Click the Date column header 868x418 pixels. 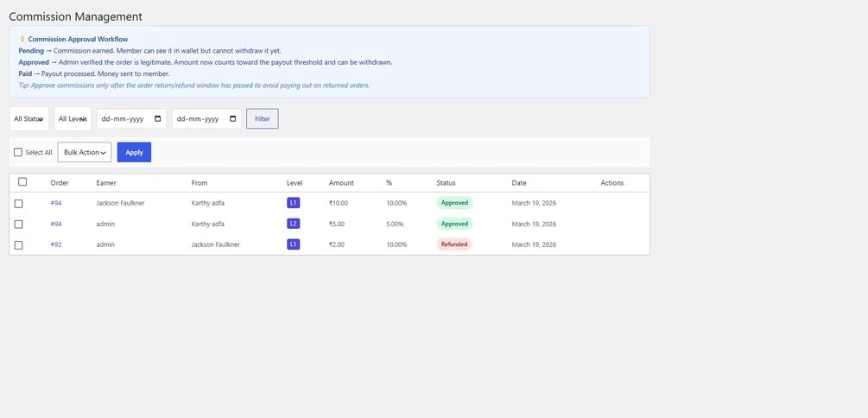click(x=519, y=183)
